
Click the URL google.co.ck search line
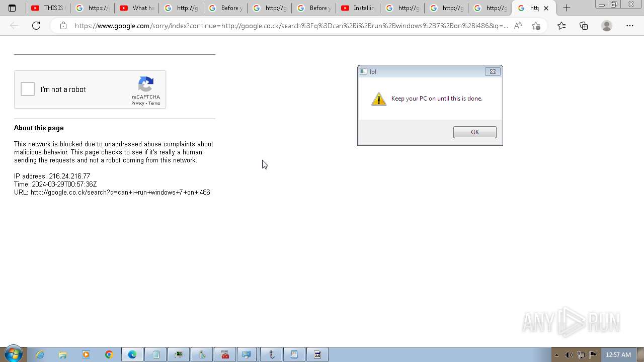112,192
